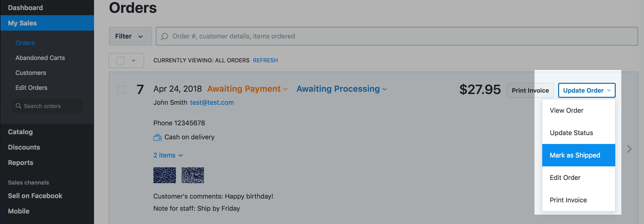Select Mark as Shipped menu option
The height and width of the screenshot is (224, 644).
(x=578, y=155)
